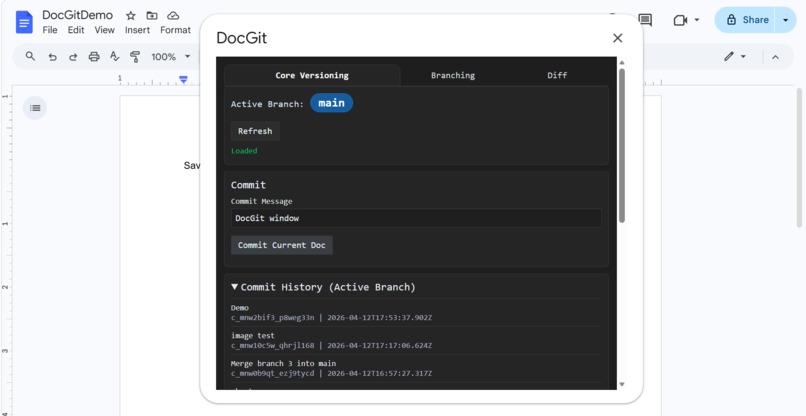Select the Paint format tool
The width and height of the screenshot is (806, 416).
(x=135, y=57)
